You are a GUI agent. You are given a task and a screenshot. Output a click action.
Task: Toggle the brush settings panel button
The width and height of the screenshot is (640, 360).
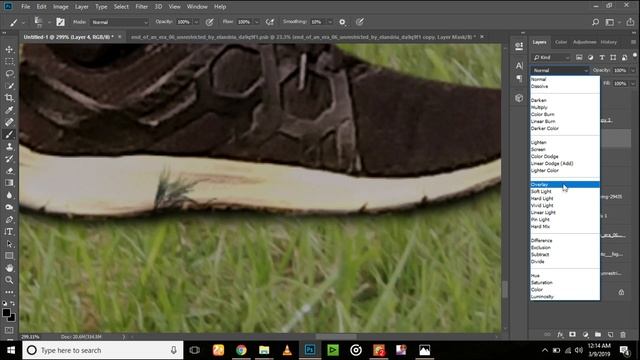pyautogui.click(x=60, y=22)
